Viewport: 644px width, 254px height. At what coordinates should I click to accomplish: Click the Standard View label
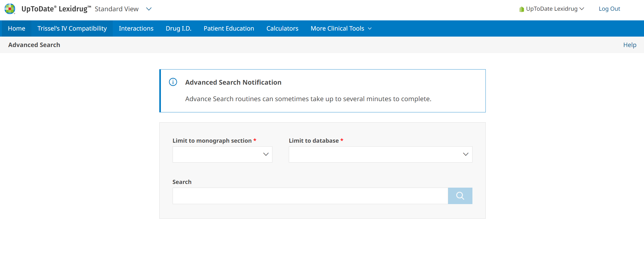tap(116, 9)
